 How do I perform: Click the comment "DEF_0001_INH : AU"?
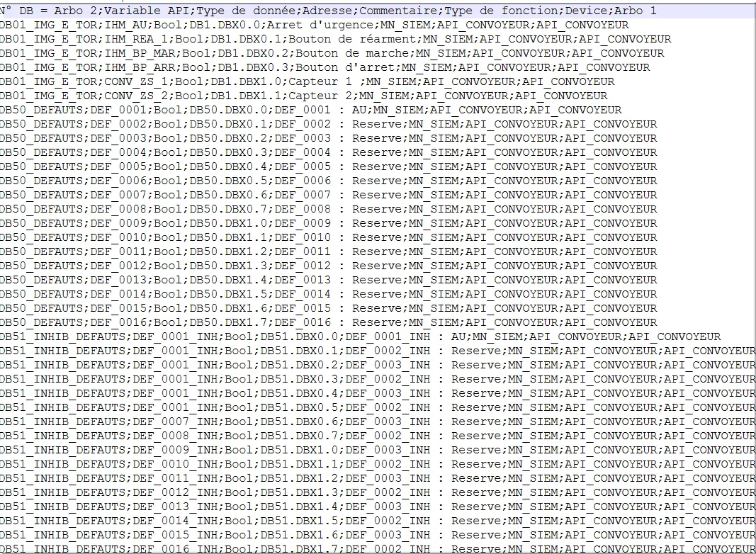(405, 337)
